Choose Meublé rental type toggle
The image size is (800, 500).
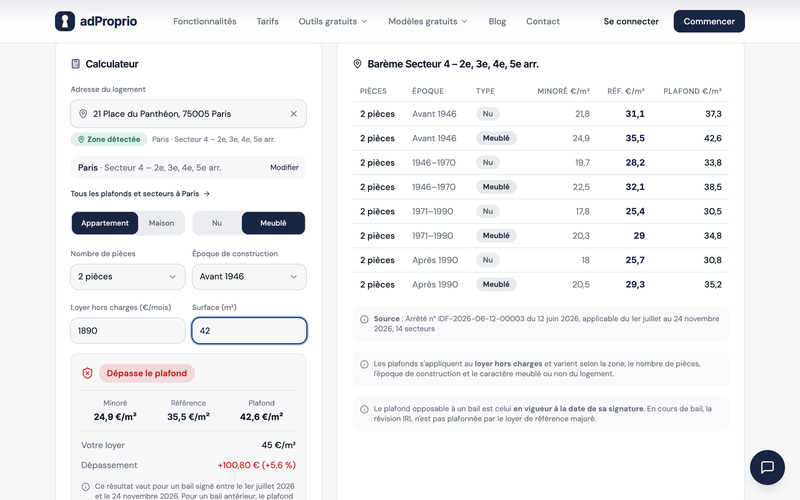coord(273,223)
